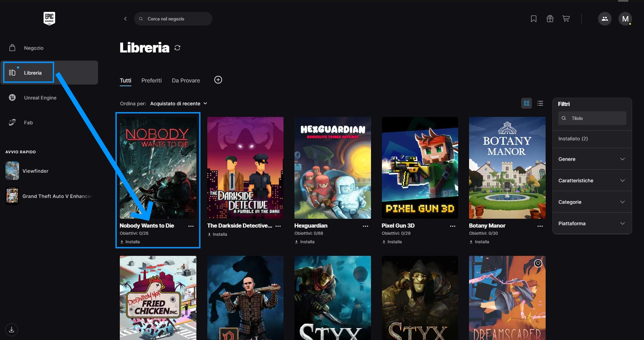This screenshot has width=644, height=340.
Task: Toggle favorite heart on Dreamscaper cover
Action: 538,263
